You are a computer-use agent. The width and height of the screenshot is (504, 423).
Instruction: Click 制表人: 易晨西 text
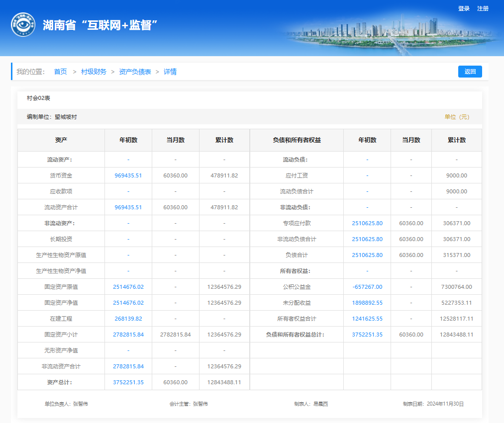311,404
